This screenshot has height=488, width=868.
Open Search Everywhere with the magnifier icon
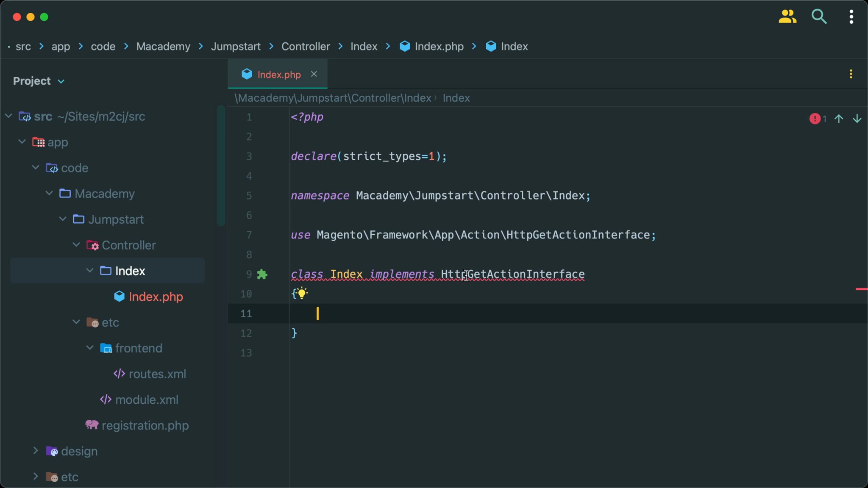819,17
